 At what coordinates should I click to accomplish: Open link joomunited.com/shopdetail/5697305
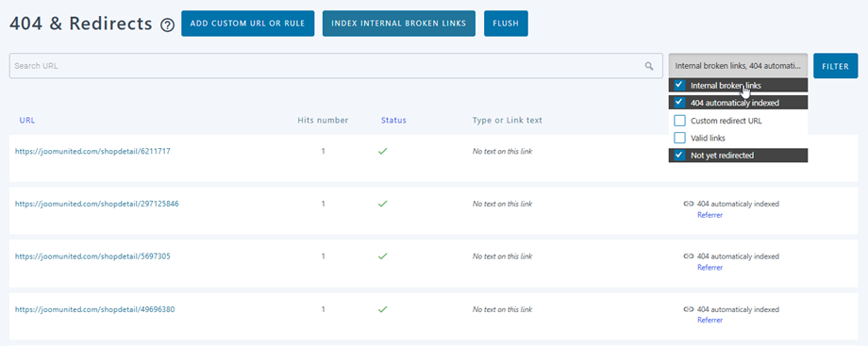coord(92,256)
